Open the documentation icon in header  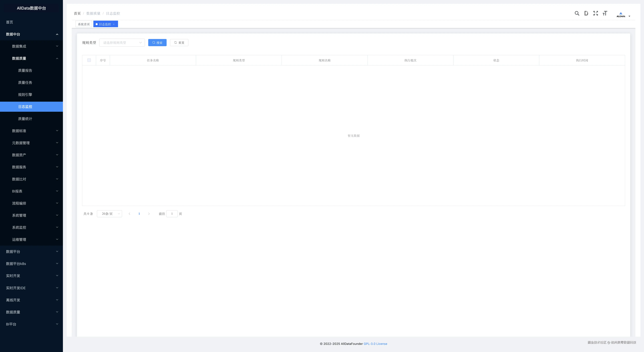586,13
